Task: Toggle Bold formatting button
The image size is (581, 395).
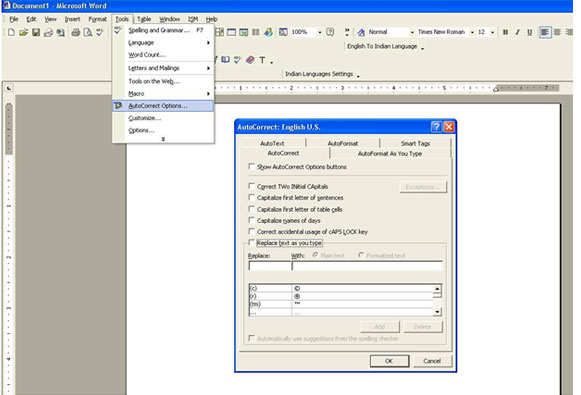Action: pos(505,32)
